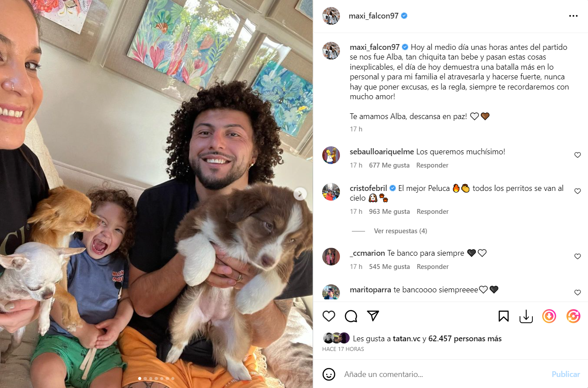This screenshot has width=588, height=388.
Task: Expand Ver respuestas (4) replies
Action: pos(400,231)
